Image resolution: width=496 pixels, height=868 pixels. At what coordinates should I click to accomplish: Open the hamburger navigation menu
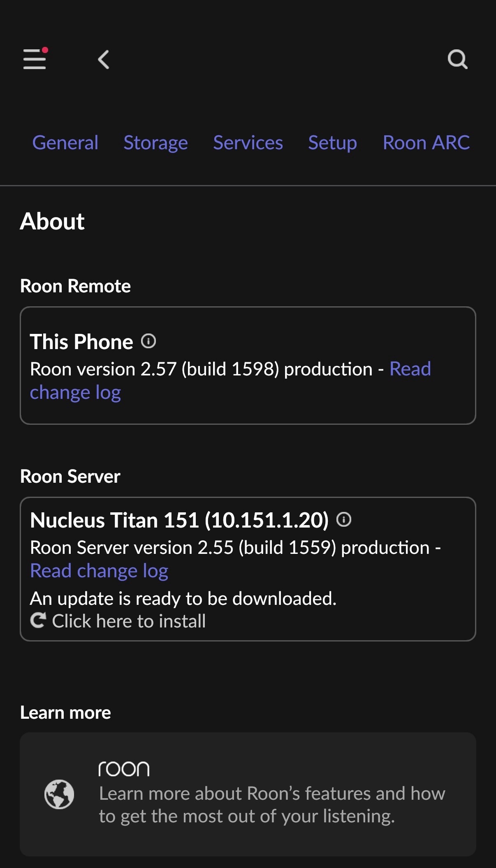tap(35, 59)
